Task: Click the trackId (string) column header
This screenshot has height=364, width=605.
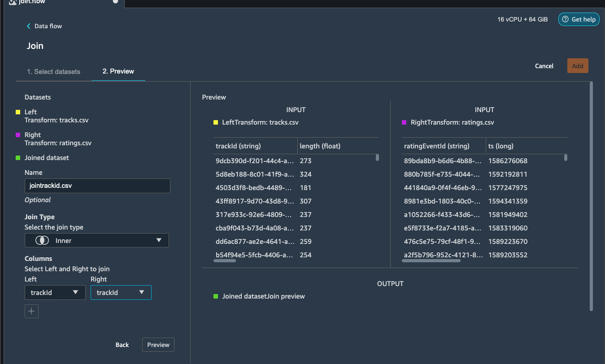Action: click(238, 146)
